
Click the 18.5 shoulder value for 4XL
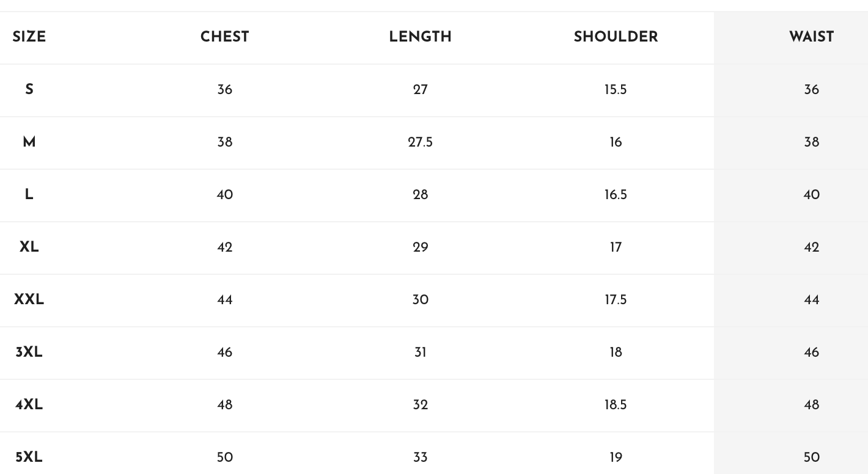(x=616, y=404)
